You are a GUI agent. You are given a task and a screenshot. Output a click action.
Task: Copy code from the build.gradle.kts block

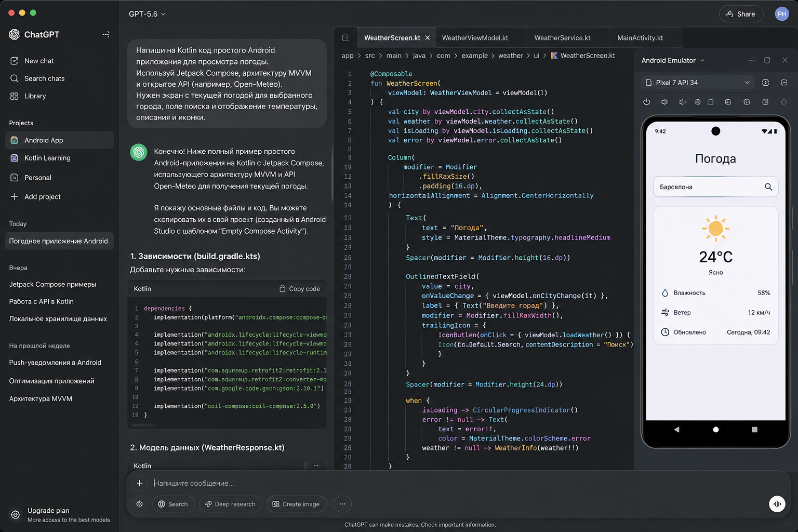coord(300,289)
